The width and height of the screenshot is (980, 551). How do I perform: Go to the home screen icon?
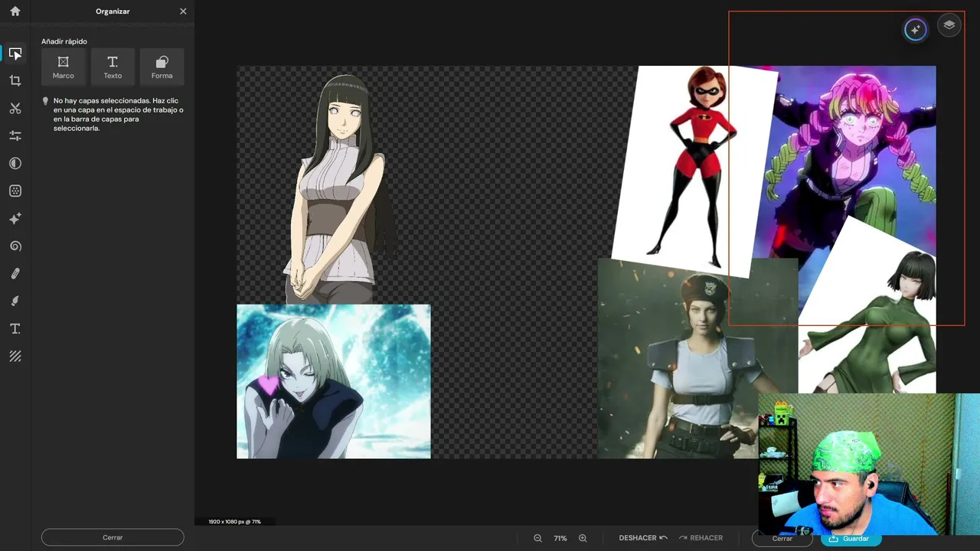pos(15,11)
